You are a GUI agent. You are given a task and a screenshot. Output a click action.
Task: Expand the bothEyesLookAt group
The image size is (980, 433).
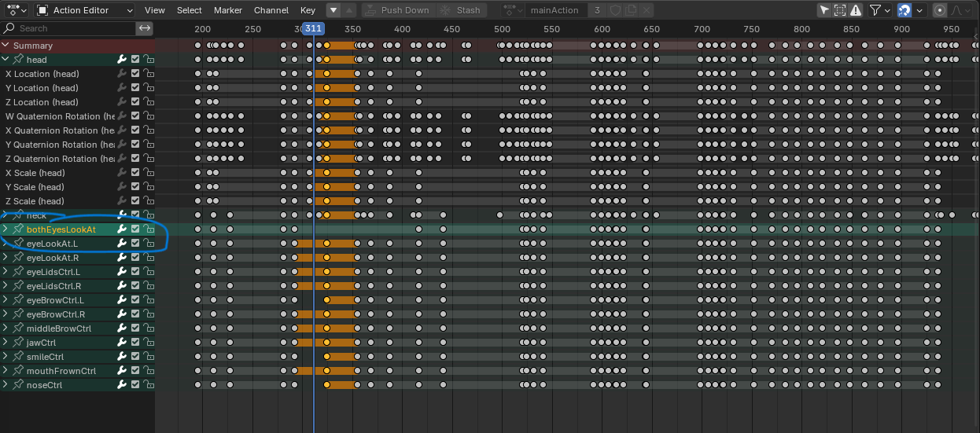click(x=6, y=229)
